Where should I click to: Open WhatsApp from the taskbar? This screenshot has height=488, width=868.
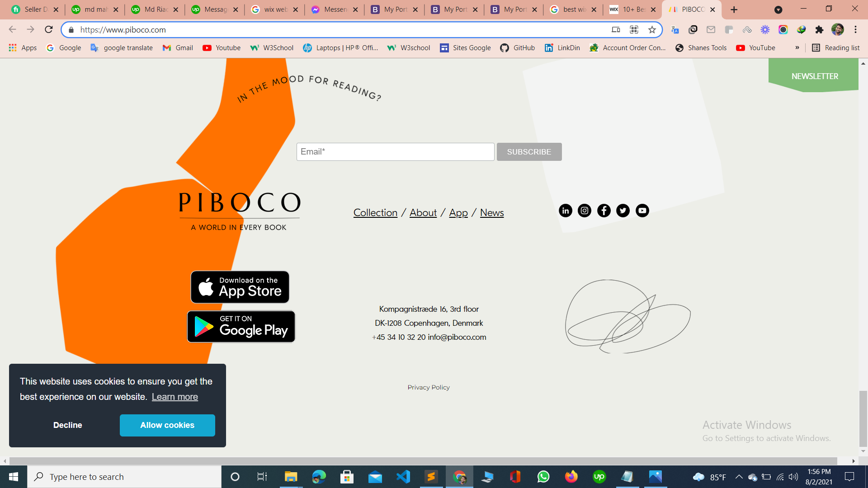tap(543, 477)
